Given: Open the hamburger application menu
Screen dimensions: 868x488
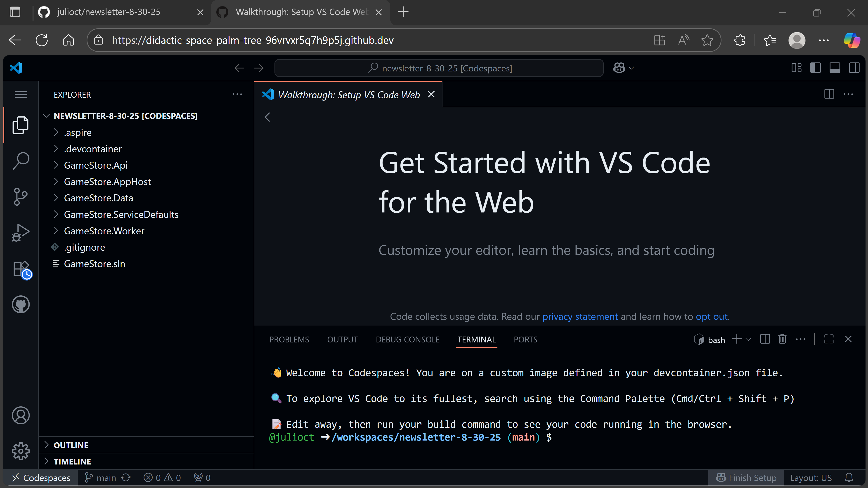Looking at the screenshot, I should (21, 95).
